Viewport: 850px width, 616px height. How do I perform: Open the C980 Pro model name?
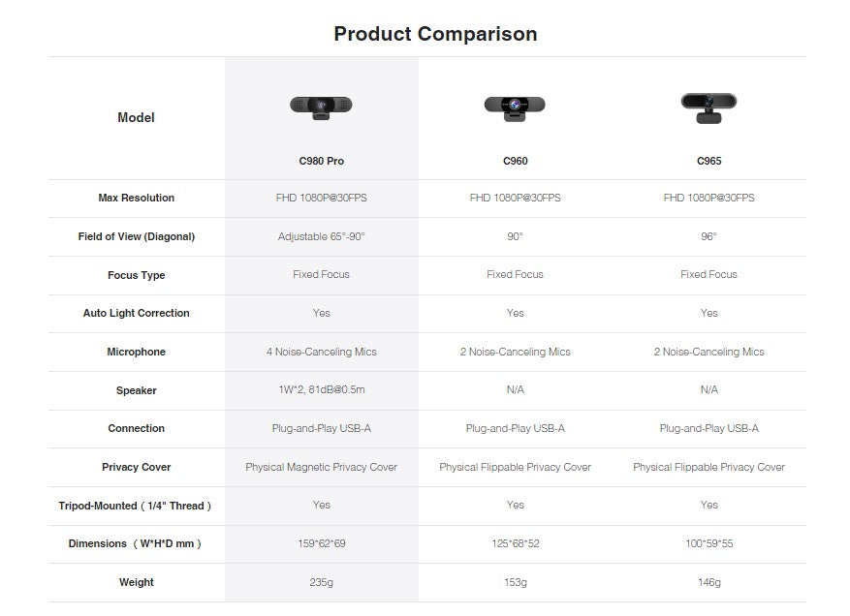pyautogui.click(x=322, y=161)
